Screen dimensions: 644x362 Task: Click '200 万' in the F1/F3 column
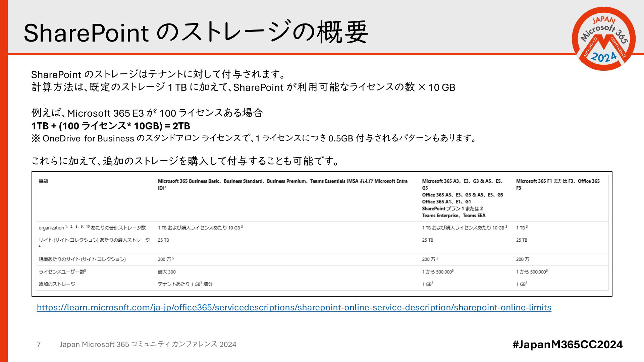523,259
